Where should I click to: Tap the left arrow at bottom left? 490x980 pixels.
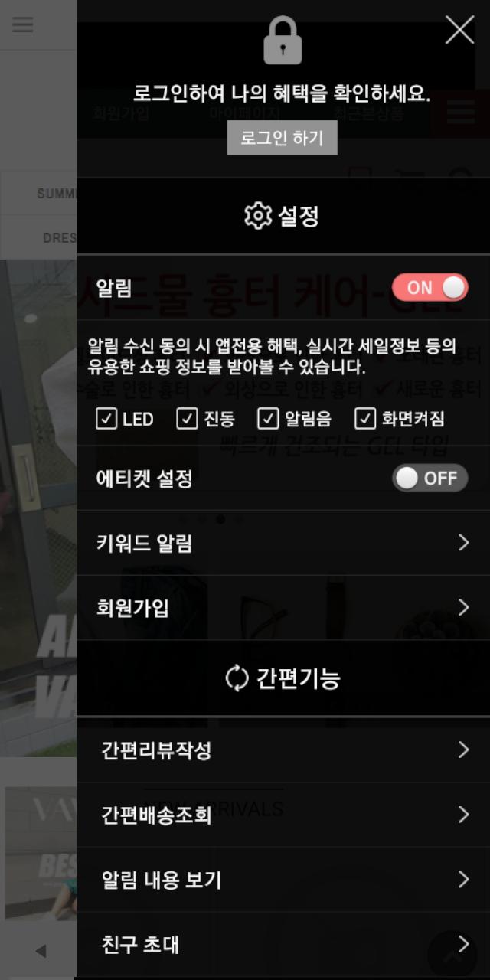[x=41, y=951]
